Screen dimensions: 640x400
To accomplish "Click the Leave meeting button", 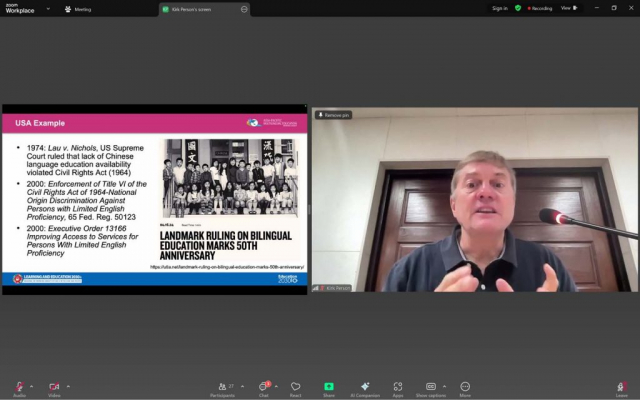I will 622,387.
